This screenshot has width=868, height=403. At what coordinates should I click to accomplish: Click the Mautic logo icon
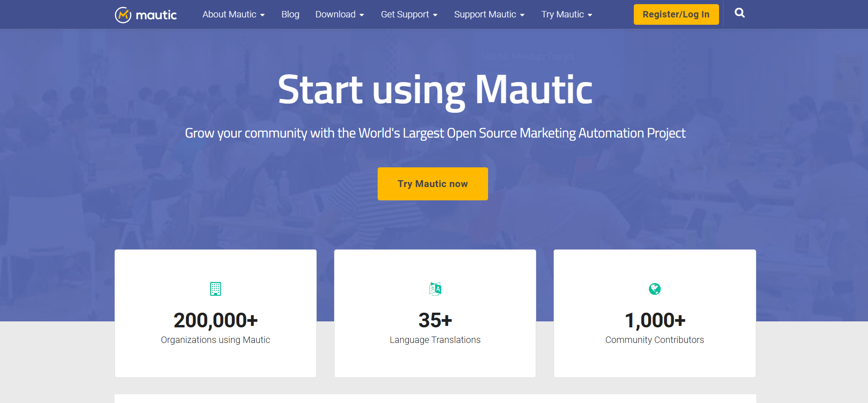pyautogui.click(x=123, y=15)
